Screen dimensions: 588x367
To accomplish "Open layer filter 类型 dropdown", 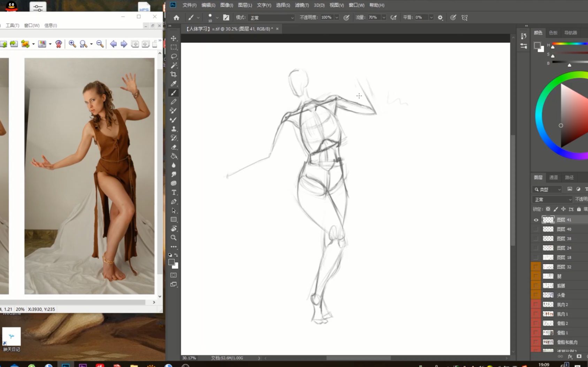I will point(548,189).
